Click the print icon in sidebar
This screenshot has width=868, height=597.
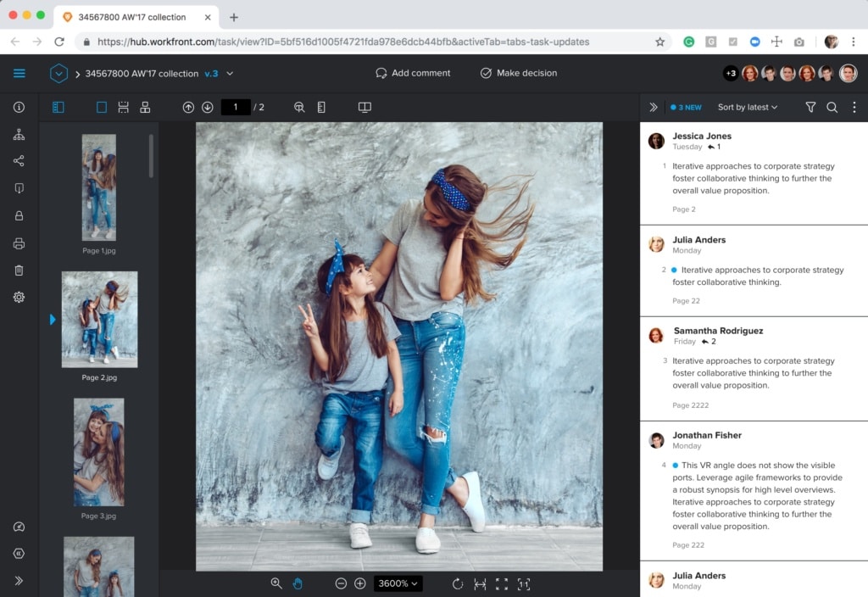tap(19, 243)
